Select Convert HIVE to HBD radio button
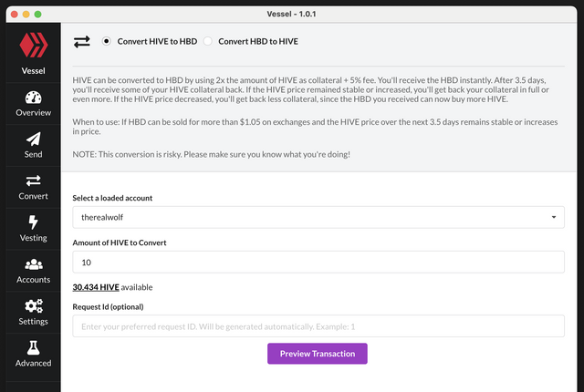Screen dimensions: 584x392 click(x=106, y=41)
